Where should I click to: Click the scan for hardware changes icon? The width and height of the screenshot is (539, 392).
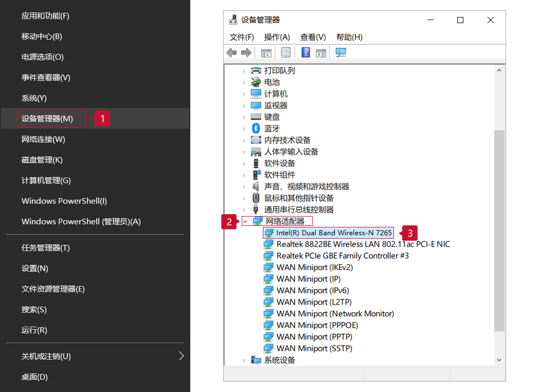340,52
